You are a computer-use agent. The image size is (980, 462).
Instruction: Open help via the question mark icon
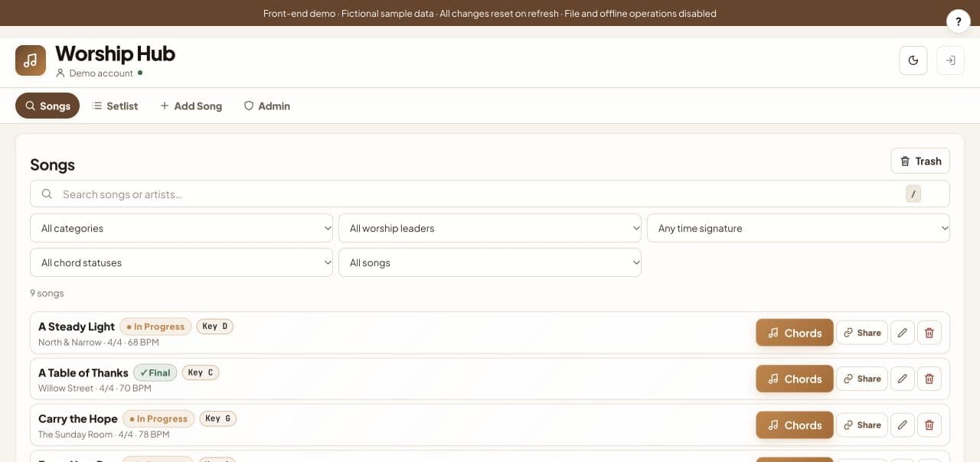[x=959, y=21]
